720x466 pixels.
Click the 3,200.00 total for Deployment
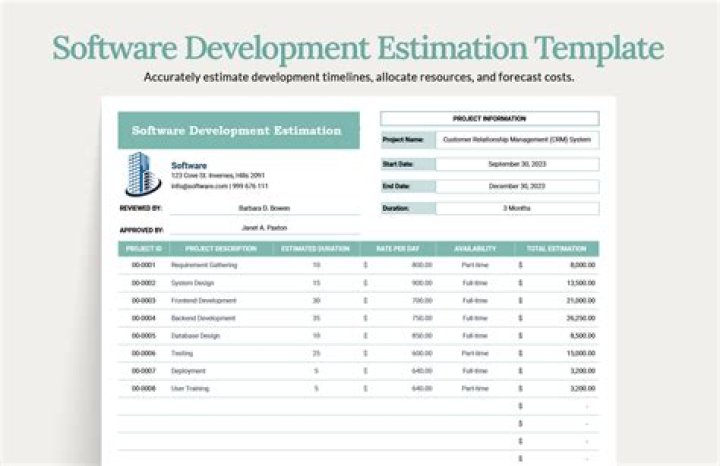click(582, 371)
